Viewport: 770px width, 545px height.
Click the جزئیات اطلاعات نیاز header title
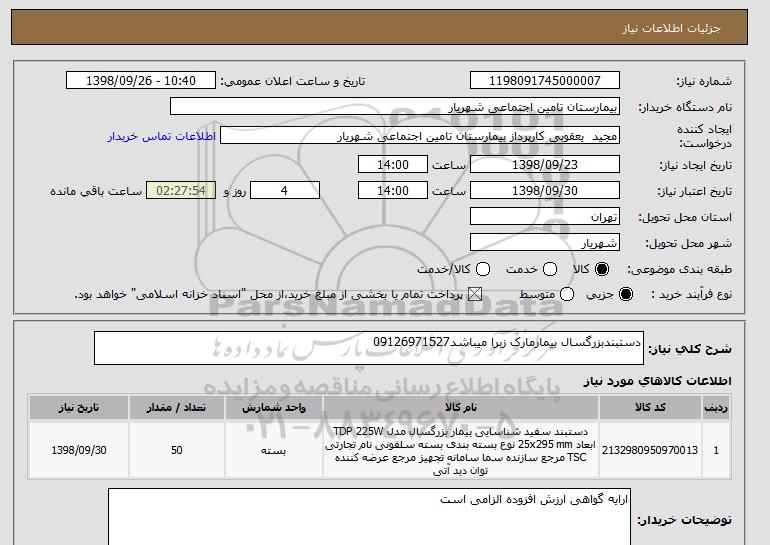[x=671, y=28]
